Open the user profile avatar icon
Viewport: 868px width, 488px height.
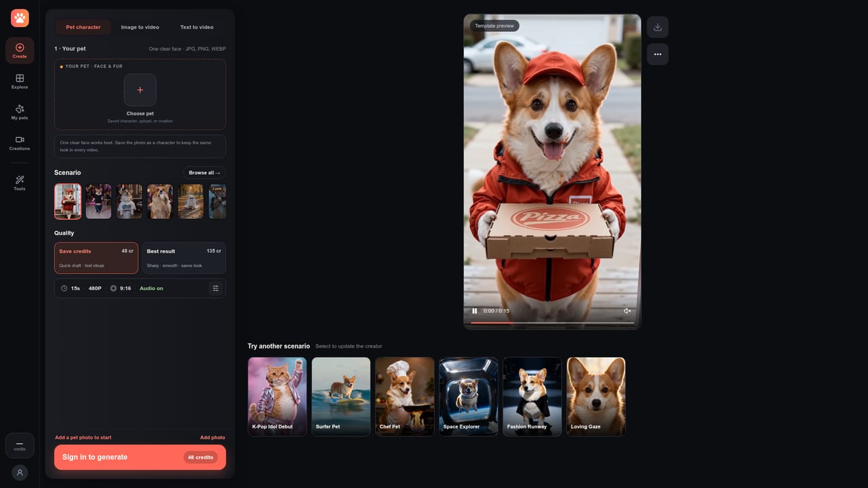20,472
